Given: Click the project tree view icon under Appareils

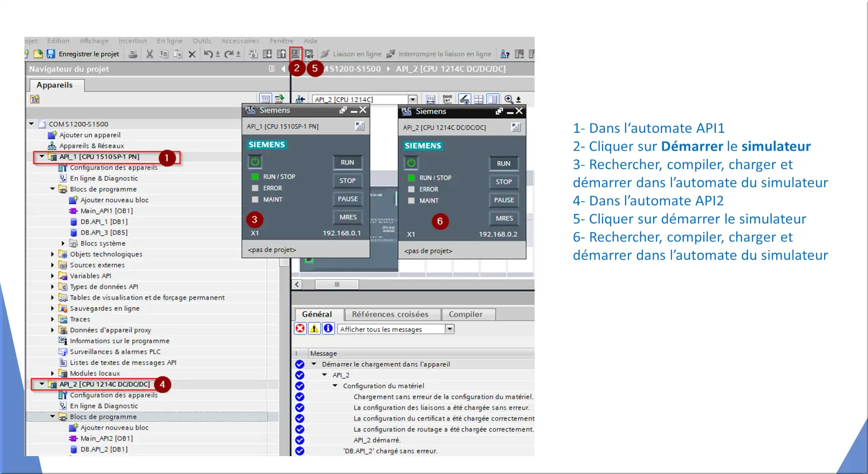Looking at the screenshot, I should (35, 99).
